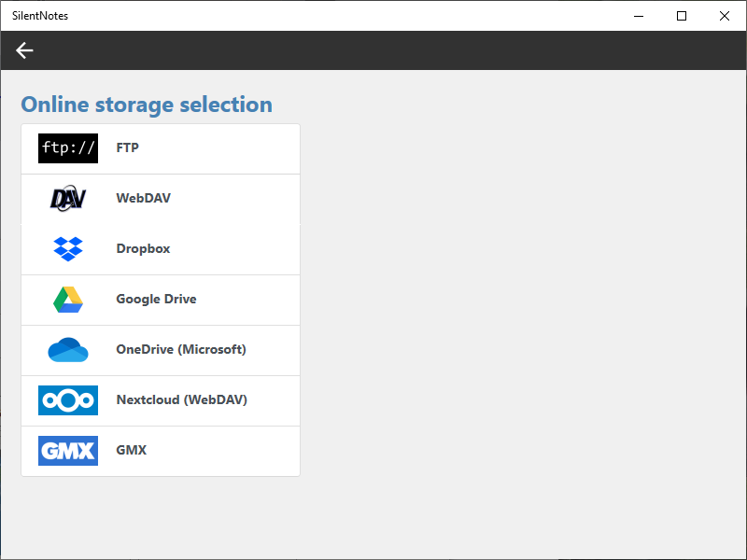The image size is (747, 560).
Task: Choose the GMX text label
Action: click(x=132, y=450)
